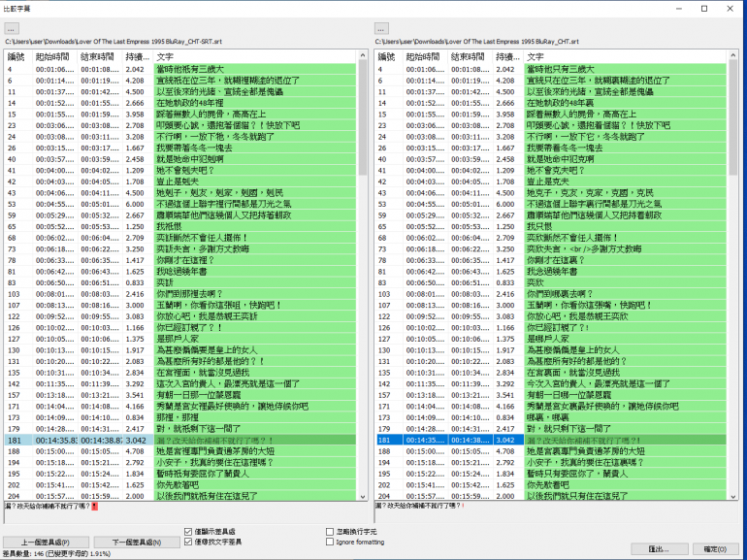Screen dimensions: 747x560
Task: Click 持續... column header in right list
Action: tap(508, 56)
